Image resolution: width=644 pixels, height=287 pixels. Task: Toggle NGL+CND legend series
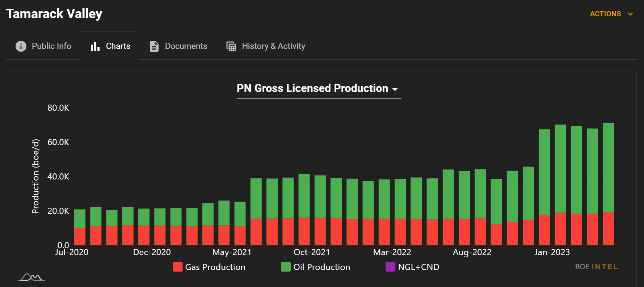412,267
